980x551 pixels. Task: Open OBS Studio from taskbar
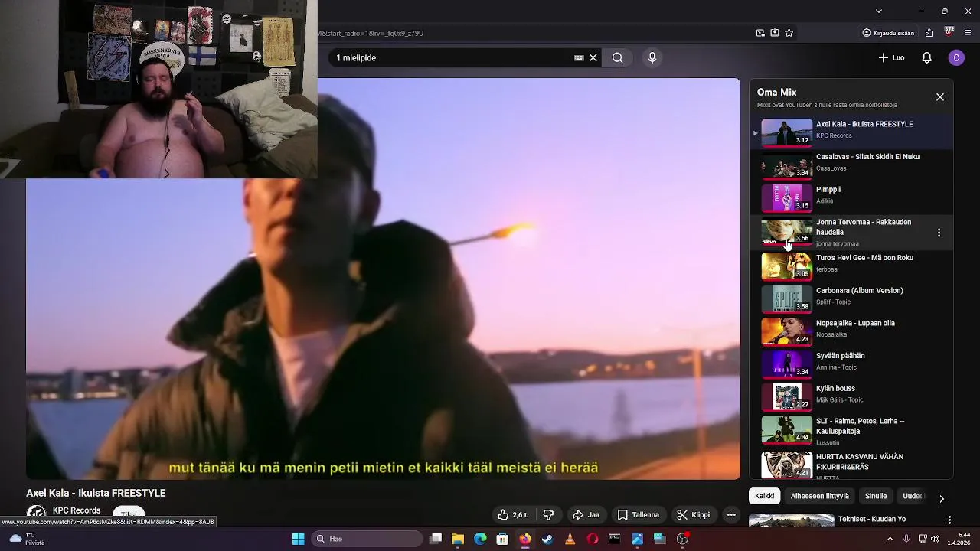click(682, 539)
